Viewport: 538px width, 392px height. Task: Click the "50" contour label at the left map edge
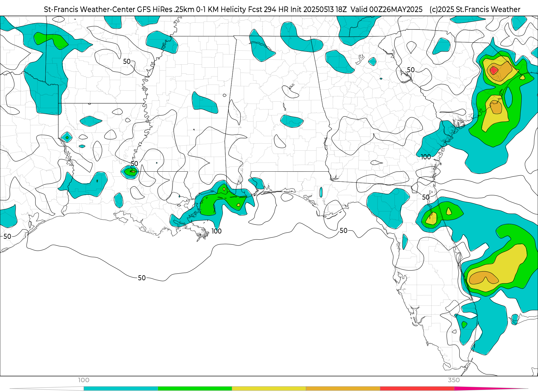coord(7,236)
